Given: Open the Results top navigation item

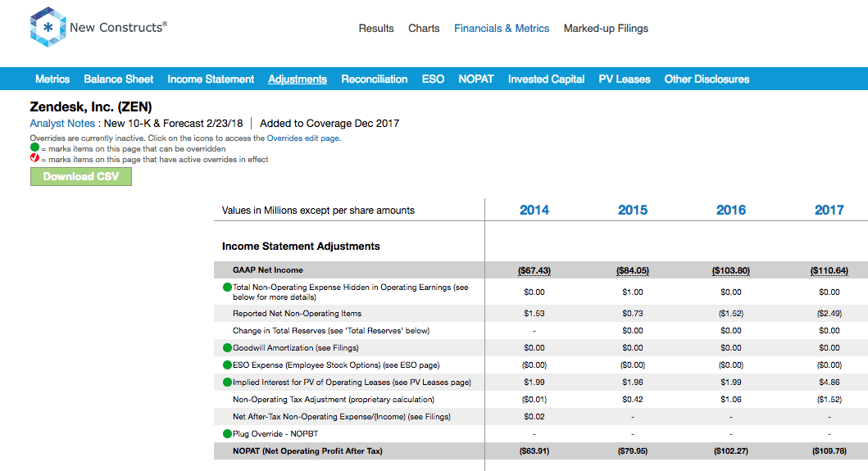Looking at the screenshot, I should click(376, 28).
